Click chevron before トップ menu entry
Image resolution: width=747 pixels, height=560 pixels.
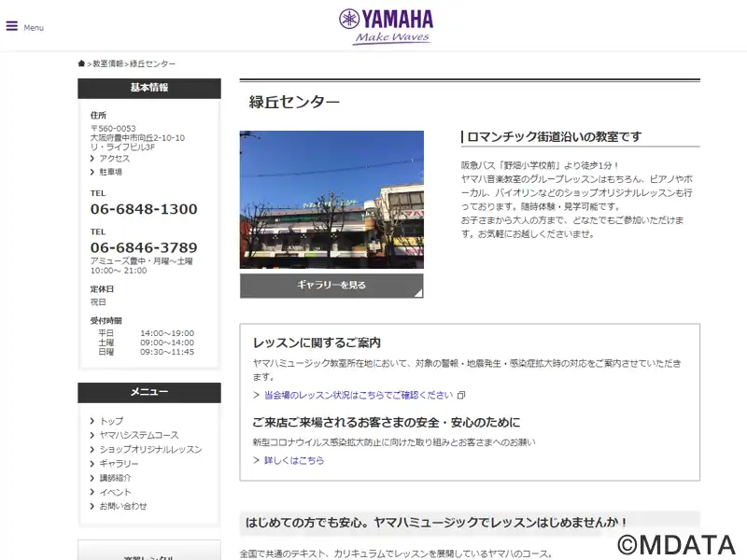92,421
